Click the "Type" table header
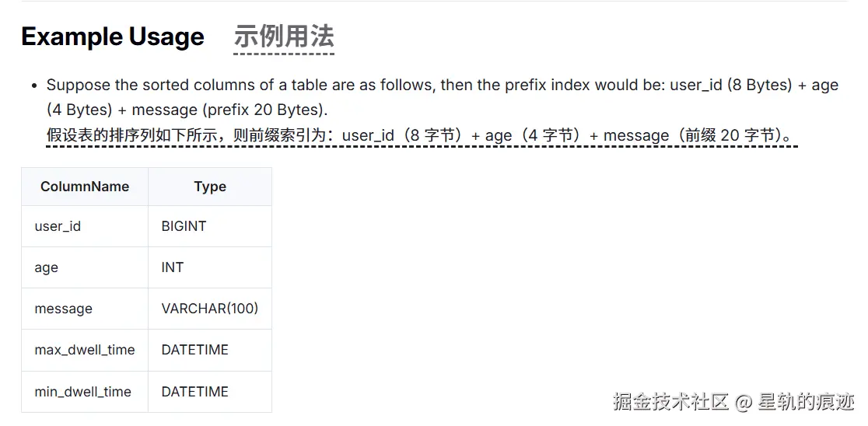Image resolution: width=868 pixels, height=426 pixels. (210, 187)
